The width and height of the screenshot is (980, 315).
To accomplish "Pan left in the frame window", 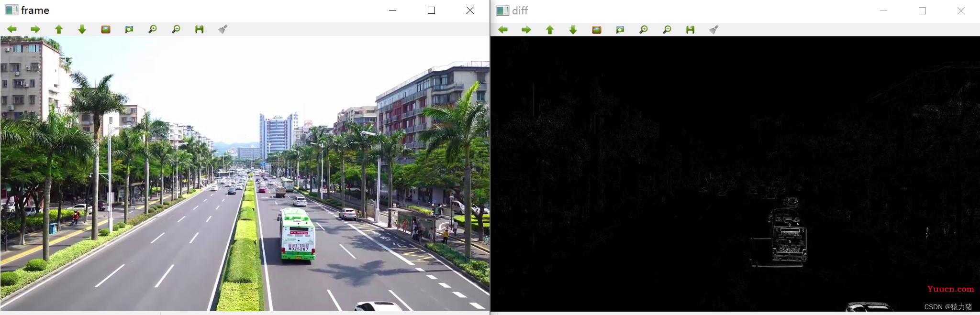I will tap(12, 29).
